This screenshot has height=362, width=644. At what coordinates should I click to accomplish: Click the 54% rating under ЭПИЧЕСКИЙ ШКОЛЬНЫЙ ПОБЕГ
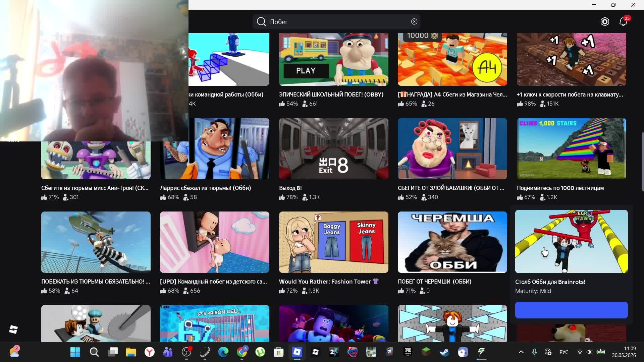tap(288, 104)
